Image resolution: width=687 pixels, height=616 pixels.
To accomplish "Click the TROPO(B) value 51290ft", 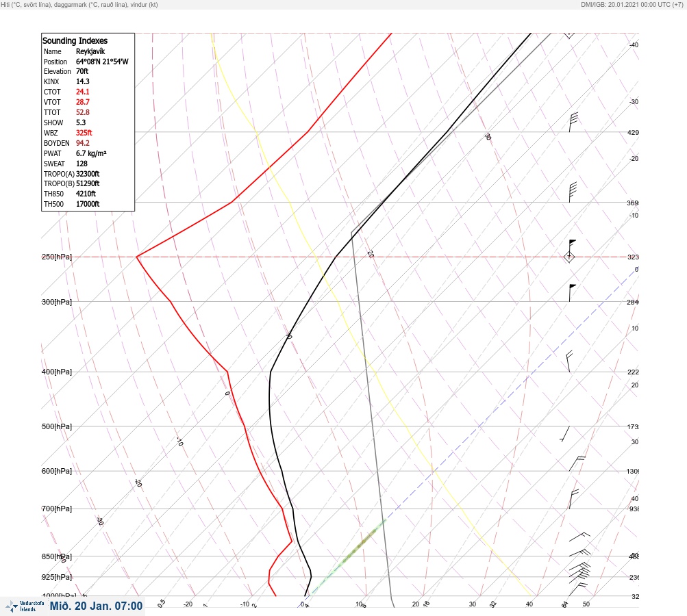I will 88,183.
